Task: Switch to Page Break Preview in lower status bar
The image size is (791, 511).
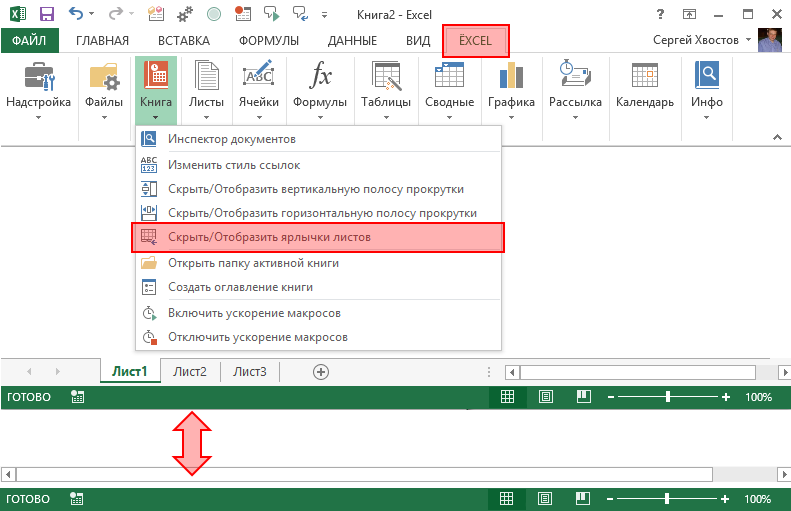Action: point(583,499)
